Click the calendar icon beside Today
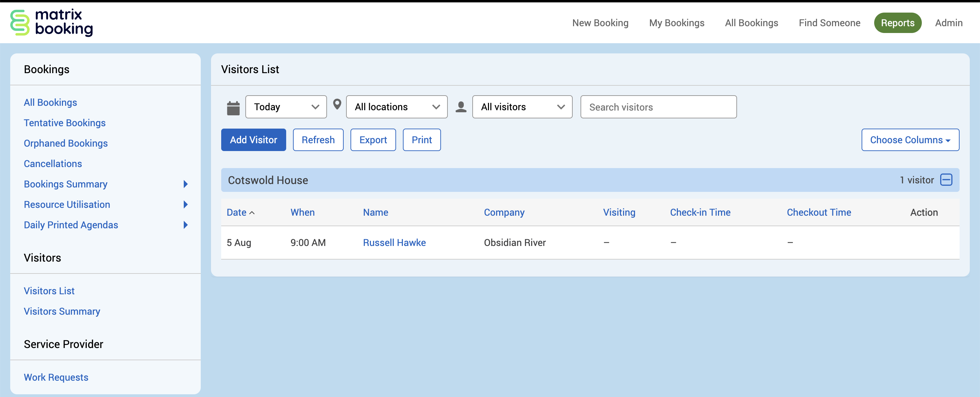 tap(233, 107)
